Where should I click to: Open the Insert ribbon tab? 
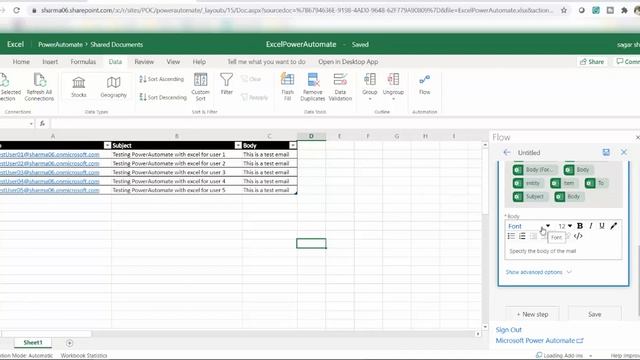50,62
